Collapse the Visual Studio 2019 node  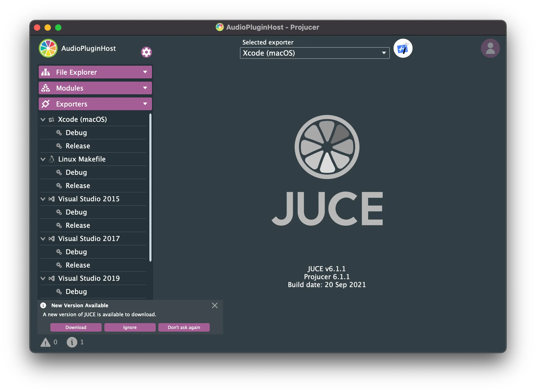[x=43, y=278]
